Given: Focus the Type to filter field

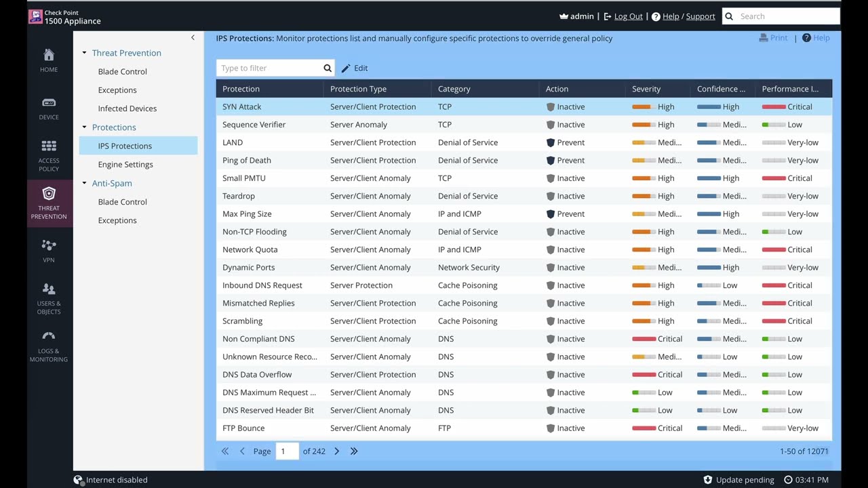Looking at the screenshot, I should tap(269, 68).
